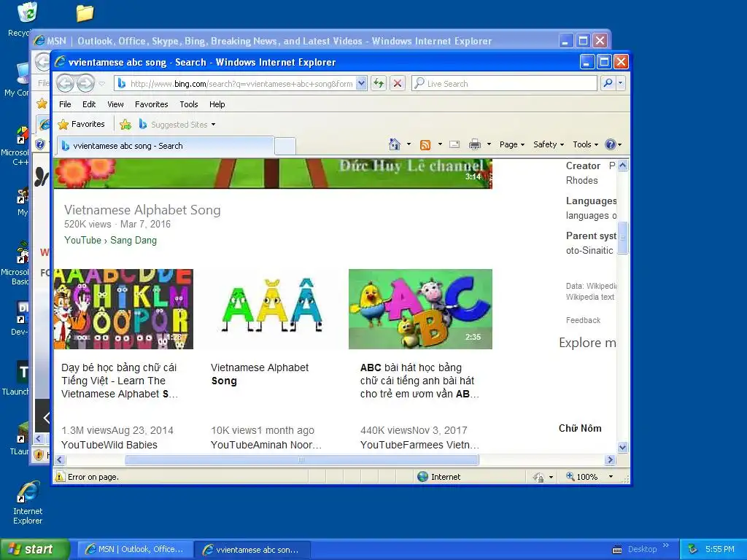
Task: Click the bing.com address bar
Action: pos(236,84)
